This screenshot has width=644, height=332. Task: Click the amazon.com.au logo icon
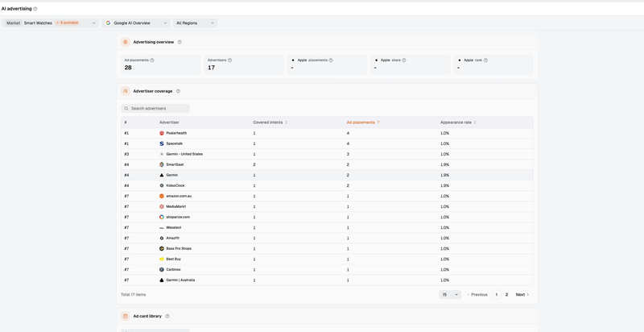click(162, 196)
